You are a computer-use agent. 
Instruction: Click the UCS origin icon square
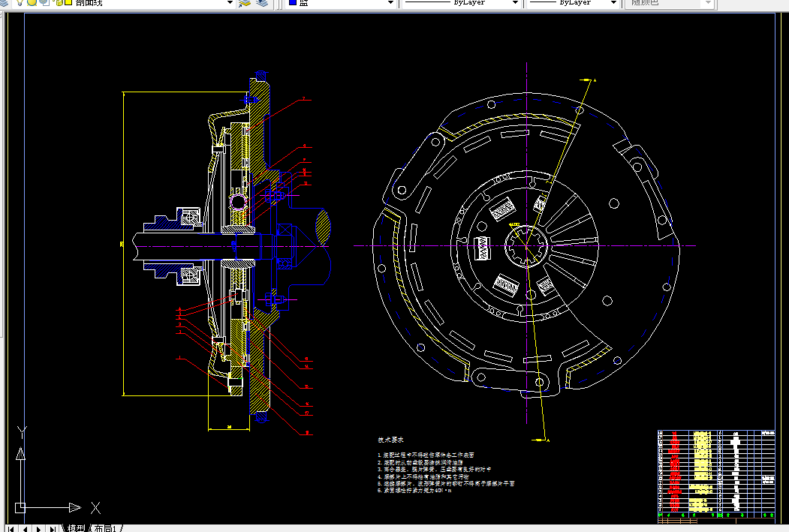(20, 507)
